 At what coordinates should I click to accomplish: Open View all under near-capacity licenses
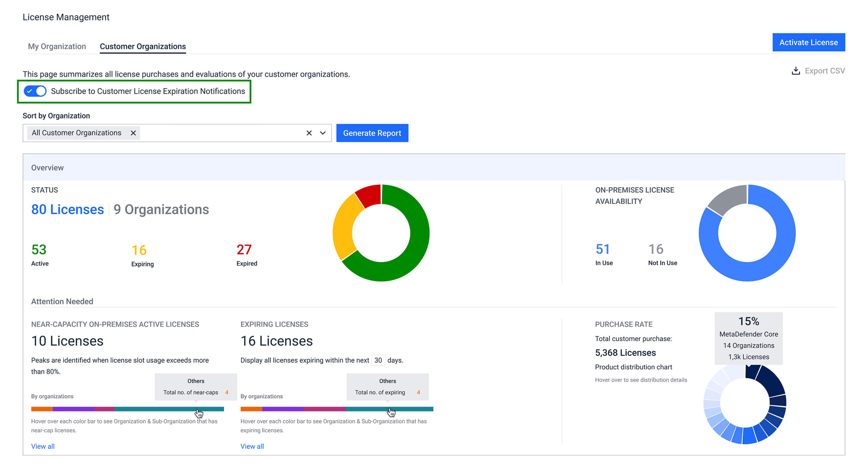coord(43,446)
